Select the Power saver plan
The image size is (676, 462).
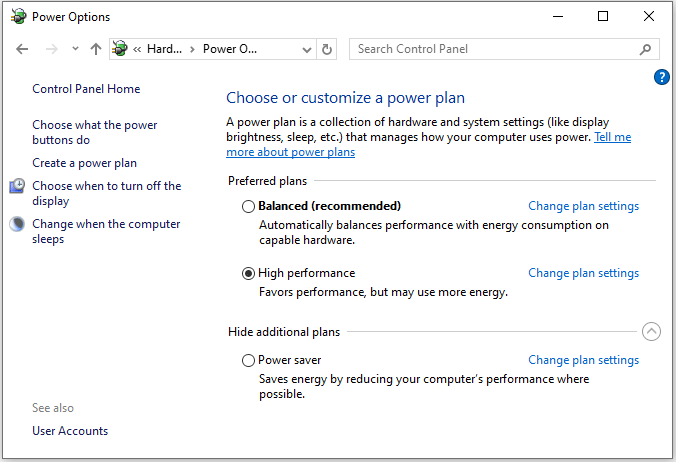pyautogui.click(x=249, y=360)
